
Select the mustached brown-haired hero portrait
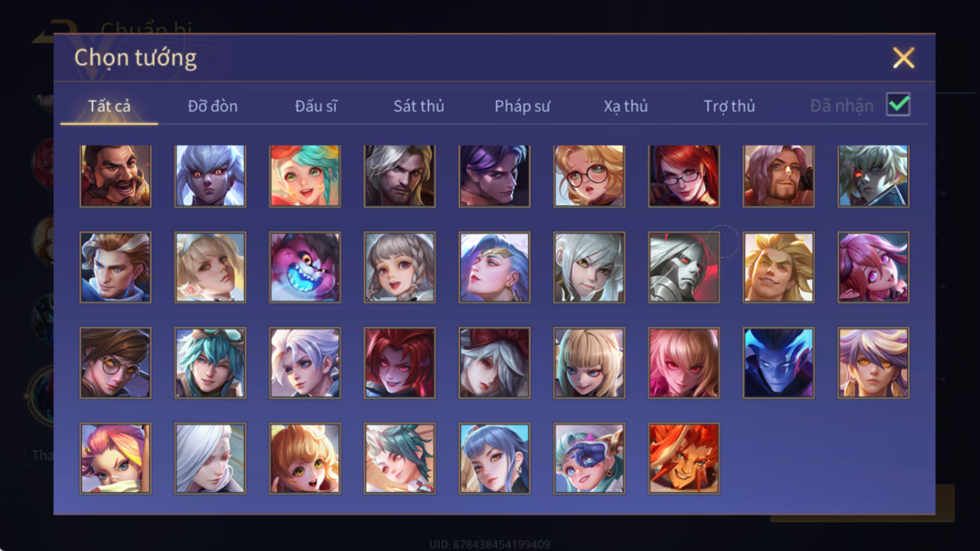pos(115,176)
